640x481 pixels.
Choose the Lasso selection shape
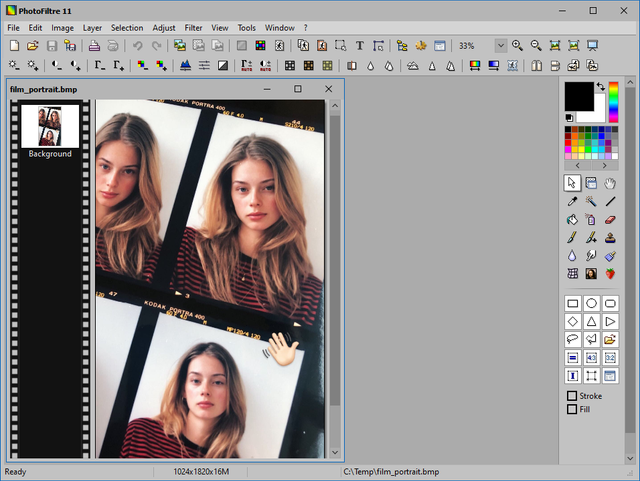coord(573,339)
